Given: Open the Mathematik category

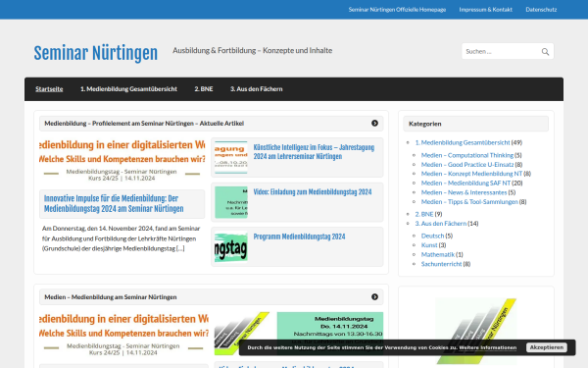Looking at the screenshot, I should click(438, 254).
